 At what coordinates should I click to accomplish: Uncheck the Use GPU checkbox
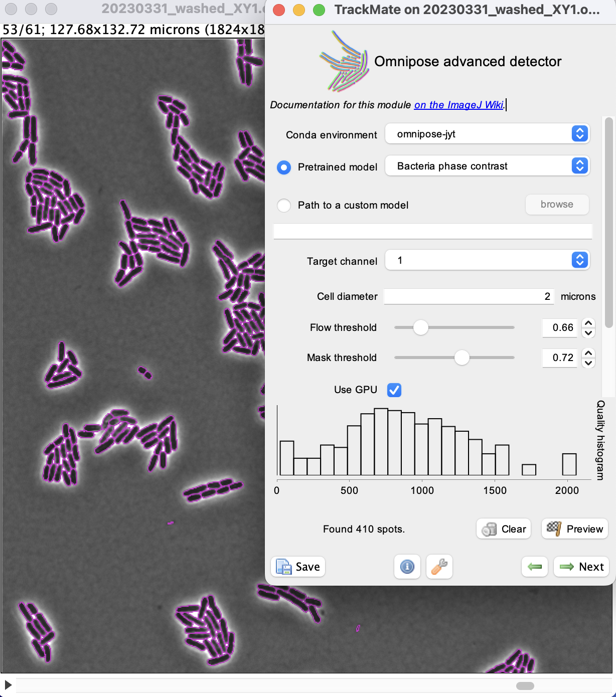click(394, 390)
